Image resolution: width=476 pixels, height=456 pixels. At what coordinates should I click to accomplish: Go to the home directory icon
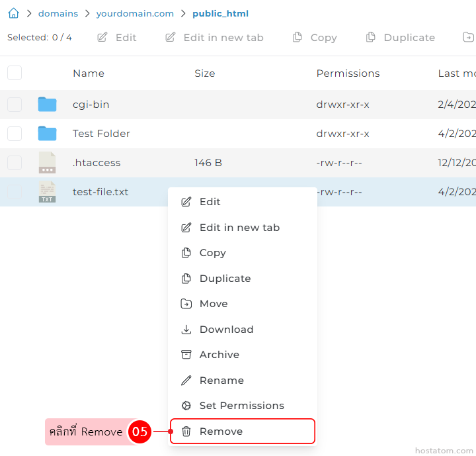[14, 13]
